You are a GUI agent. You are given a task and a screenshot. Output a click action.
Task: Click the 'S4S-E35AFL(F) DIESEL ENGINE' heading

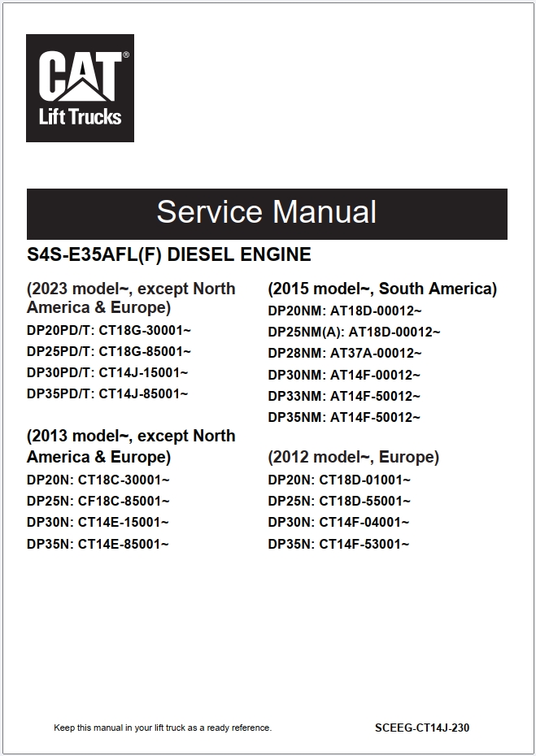169,254
